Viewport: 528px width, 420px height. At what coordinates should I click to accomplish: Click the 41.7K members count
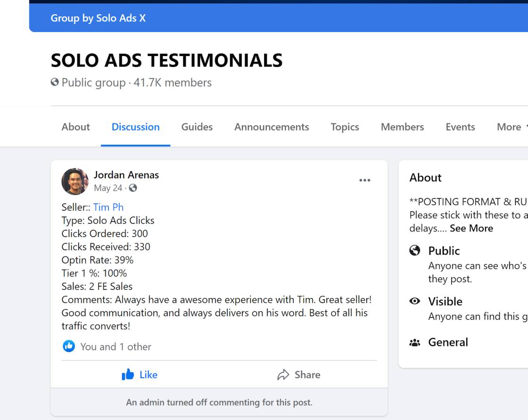click(x=173, y=82)
